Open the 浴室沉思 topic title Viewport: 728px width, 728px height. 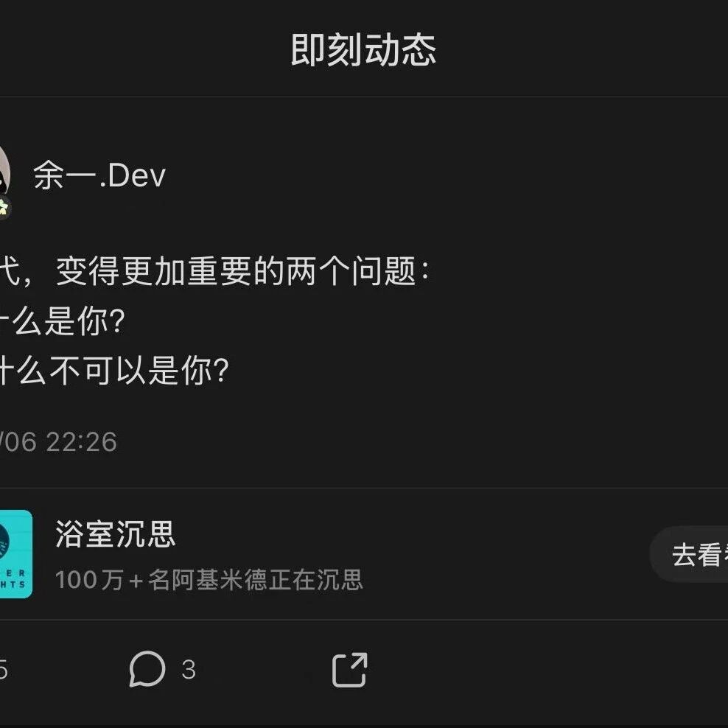click(115, 534)
